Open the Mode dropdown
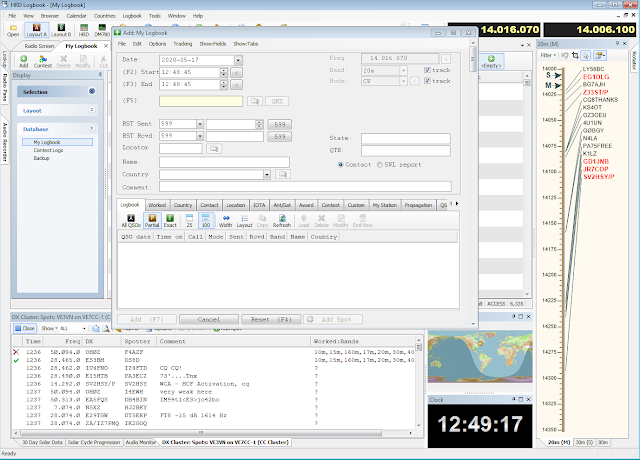 point(403,81)
